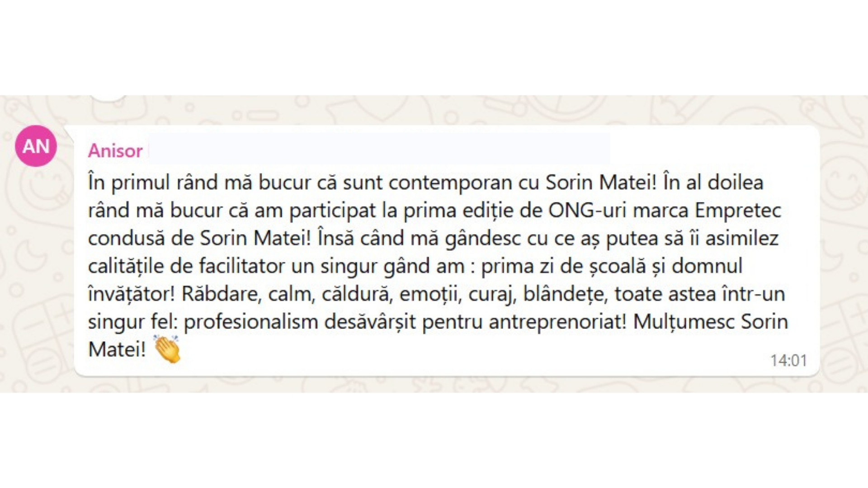Click the blurred area beside the sender name
Image resolution: width=868 pixels, height=488 pixels.
[379, 149]
